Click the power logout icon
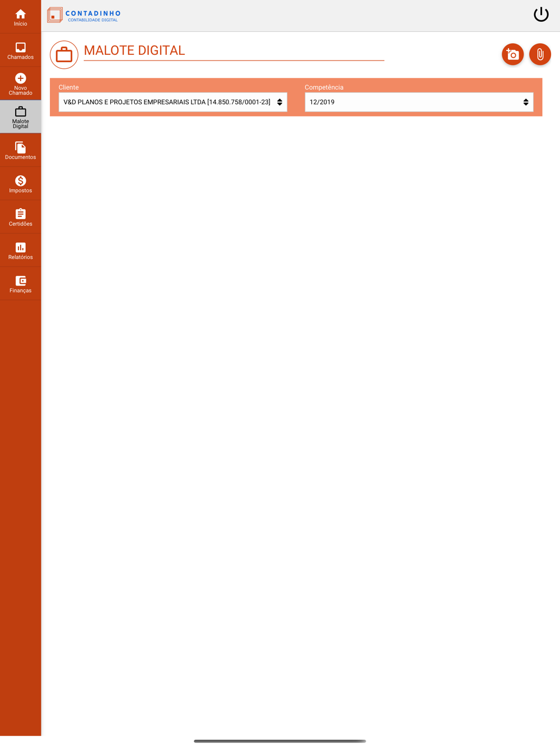The image size is (560, 747). pos(541,15)
